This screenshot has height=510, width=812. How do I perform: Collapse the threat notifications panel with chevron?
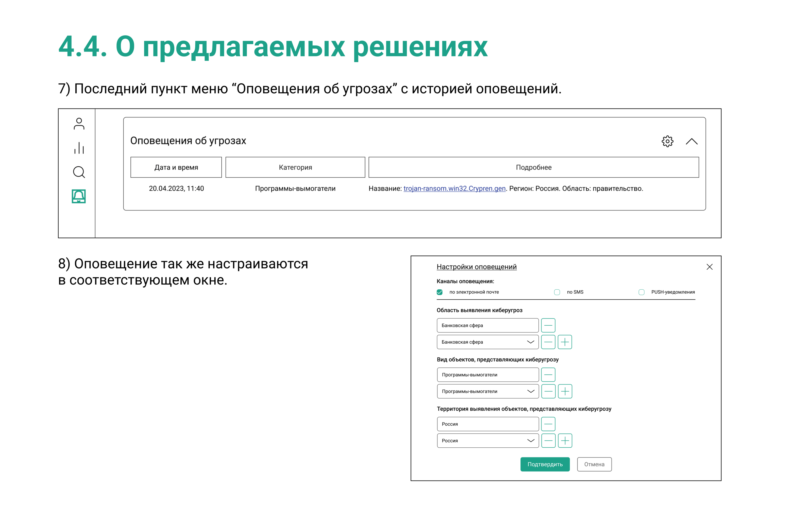(691, 141)
